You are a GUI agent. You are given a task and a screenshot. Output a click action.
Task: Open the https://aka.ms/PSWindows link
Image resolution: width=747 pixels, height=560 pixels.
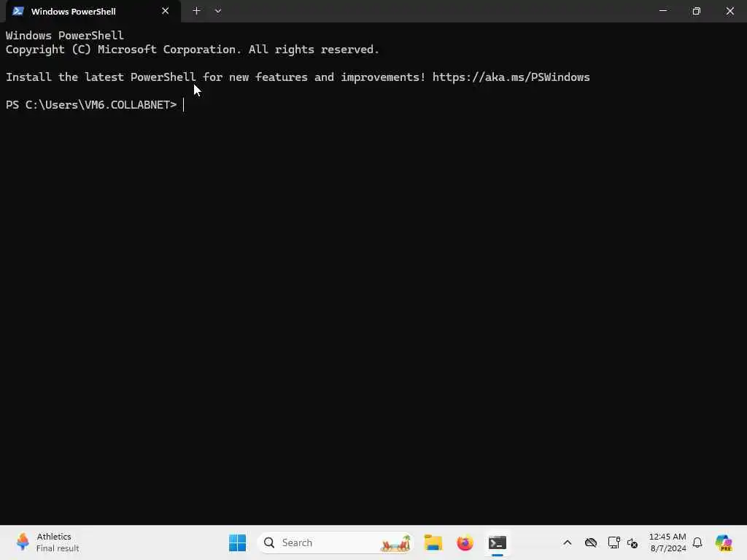511,77
